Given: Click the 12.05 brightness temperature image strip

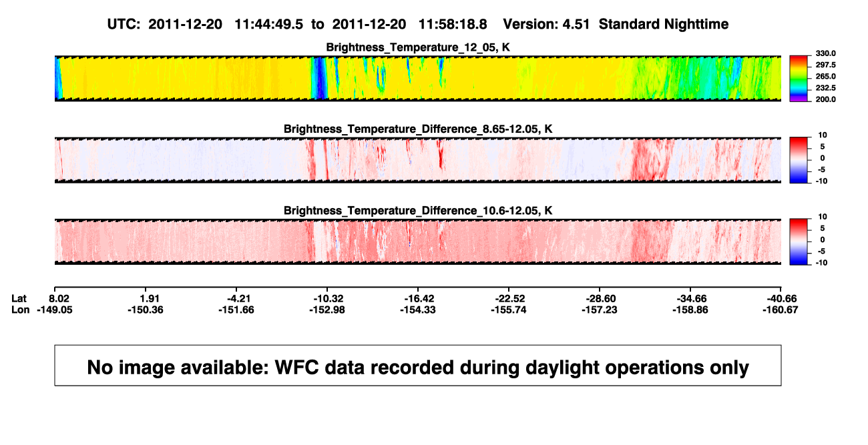Looking at the screenshot, I should [x=418, y=78].
